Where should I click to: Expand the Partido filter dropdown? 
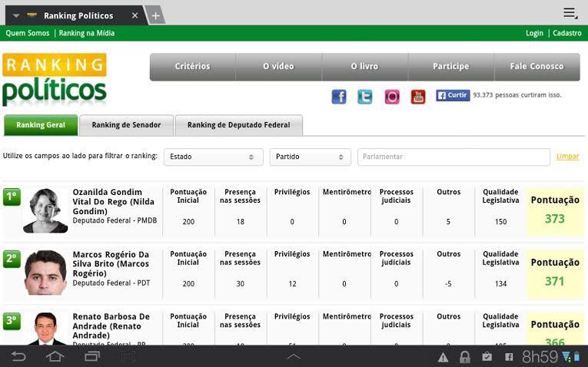click(310, 157)
